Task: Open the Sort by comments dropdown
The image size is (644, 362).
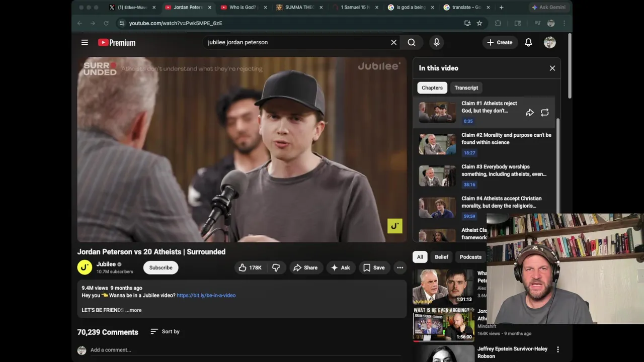Action: [x=165, y=332]
